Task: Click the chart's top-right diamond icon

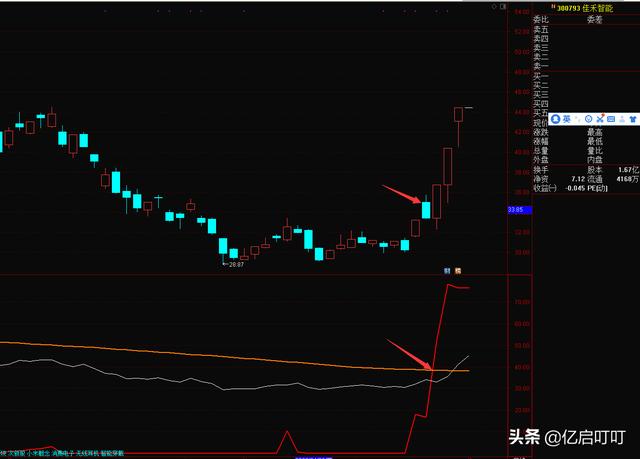Action: click(495, 7)
